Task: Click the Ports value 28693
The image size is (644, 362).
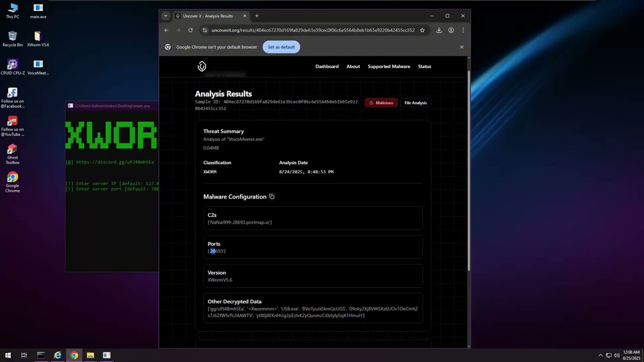Action: point(217,251)
